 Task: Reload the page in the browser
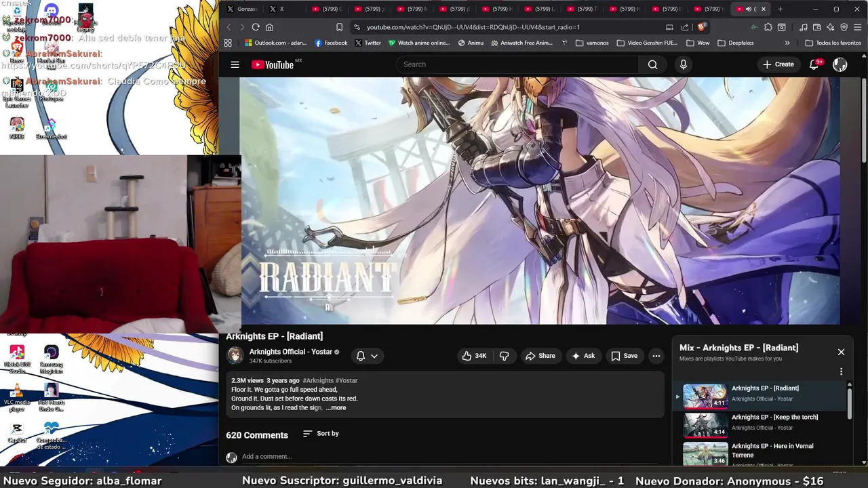point(256,27)
